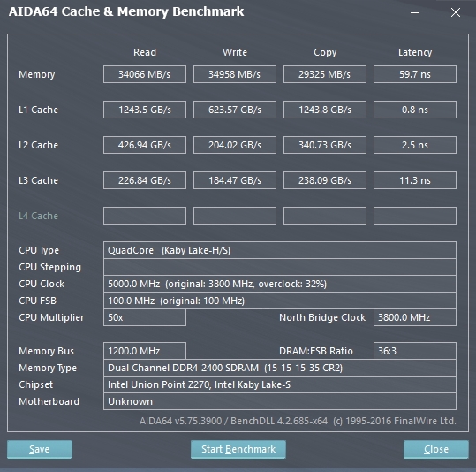Viewport: 476px width, 472px height.
Task: Select L3 Cache Copy 238.09 GB/s
Action: pos(325,180)
